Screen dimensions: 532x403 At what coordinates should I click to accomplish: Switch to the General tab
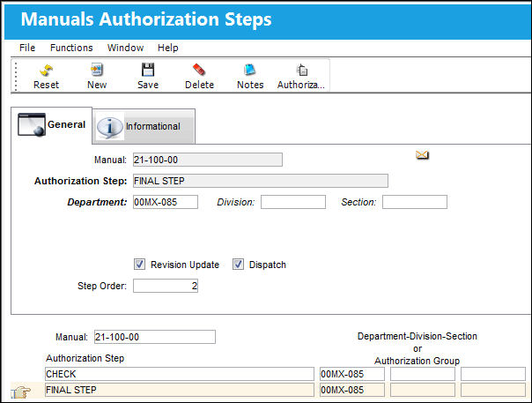(52, 125)
